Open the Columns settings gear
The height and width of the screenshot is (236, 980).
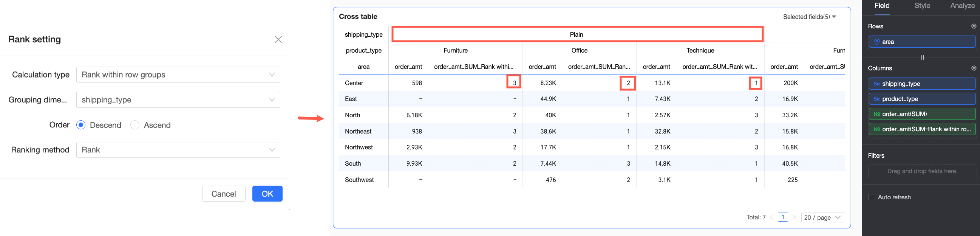click(x=974, y=68)
